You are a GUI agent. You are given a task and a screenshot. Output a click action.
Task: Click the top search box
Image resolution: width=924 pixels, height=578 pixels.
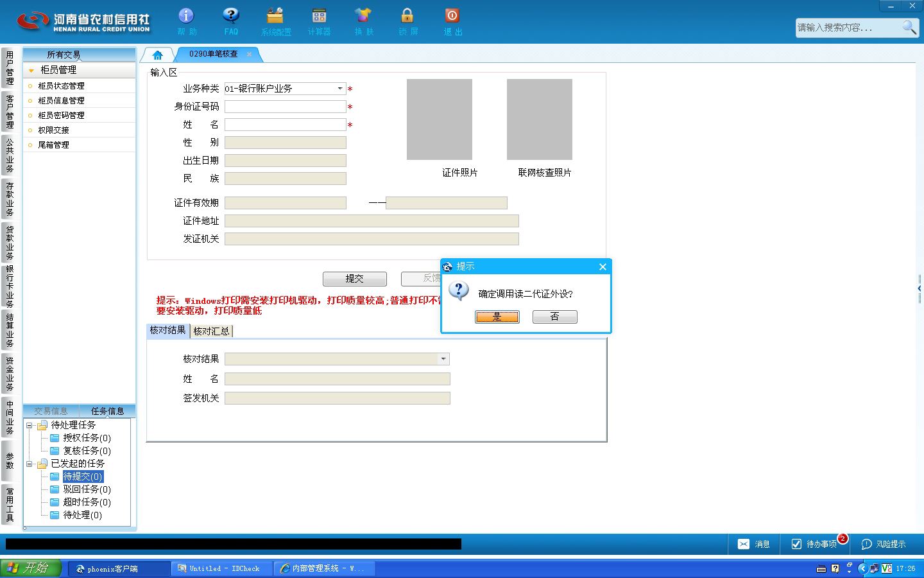click(x=848, y=28)
